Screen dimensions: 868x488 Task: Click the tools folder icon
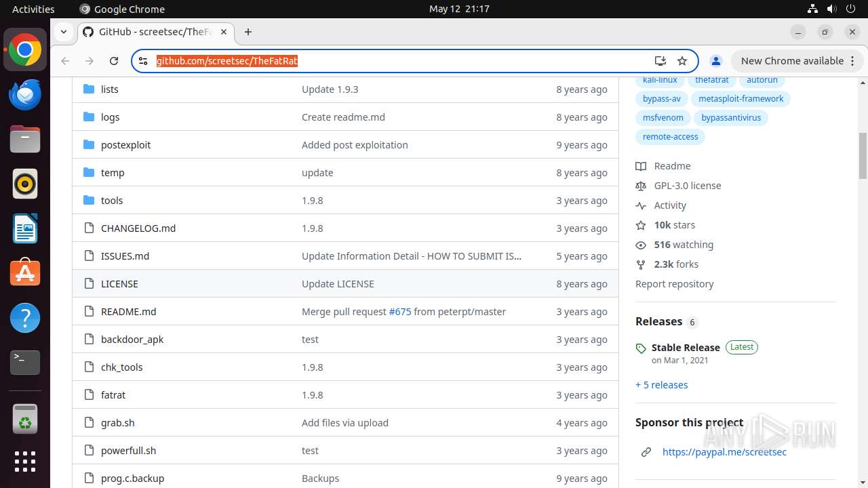coord(88,200)
